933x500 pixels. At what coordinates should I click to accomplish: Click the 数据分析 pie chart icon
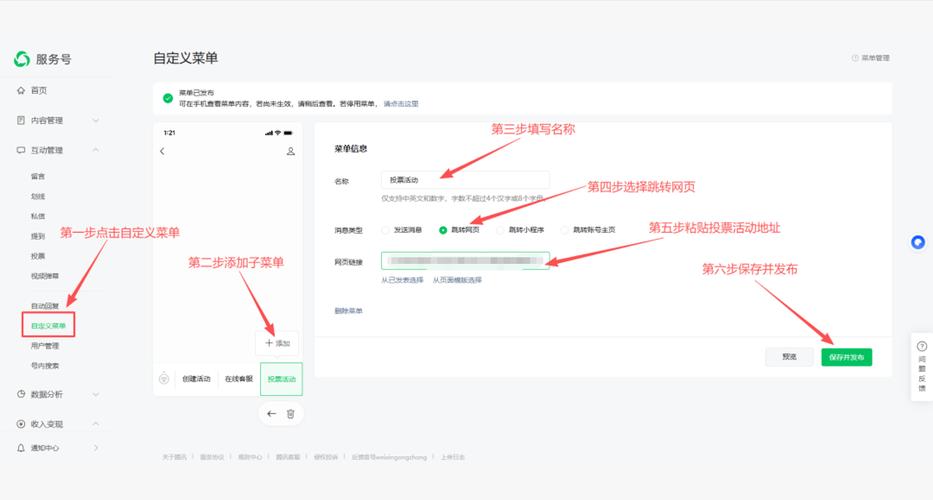pyautogui.click(x=21, y=394)
